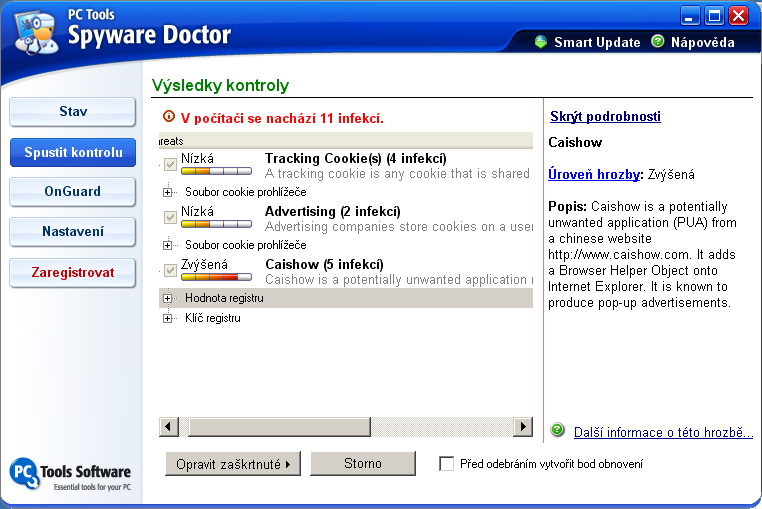Click the Tracking Cookie(s) threat level bar

216,171
